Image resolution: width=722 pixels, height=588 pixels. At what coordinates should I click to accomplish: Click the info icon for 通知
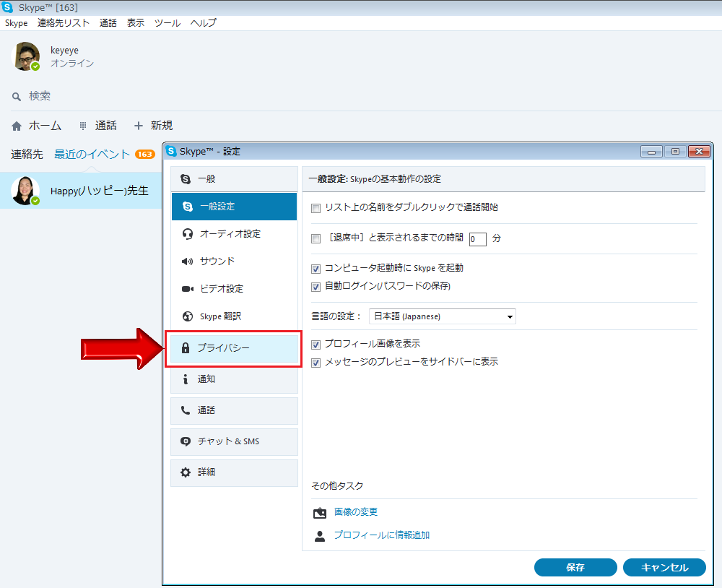[185, 379]
